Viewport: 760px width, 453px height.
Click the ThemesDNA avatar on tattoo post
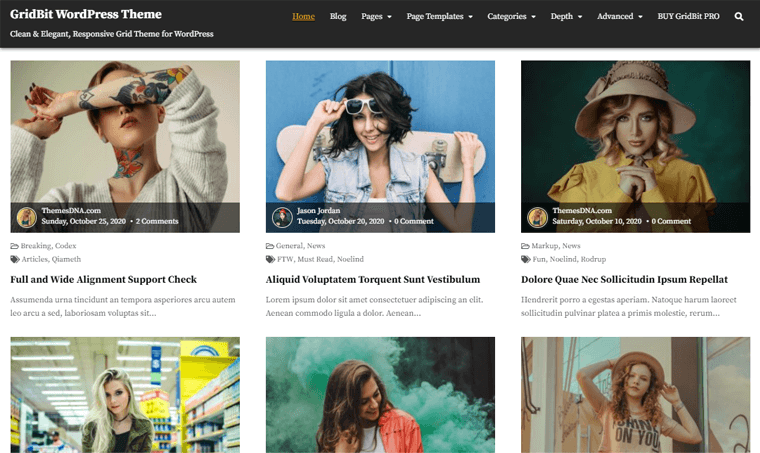(x=27, y=218)
